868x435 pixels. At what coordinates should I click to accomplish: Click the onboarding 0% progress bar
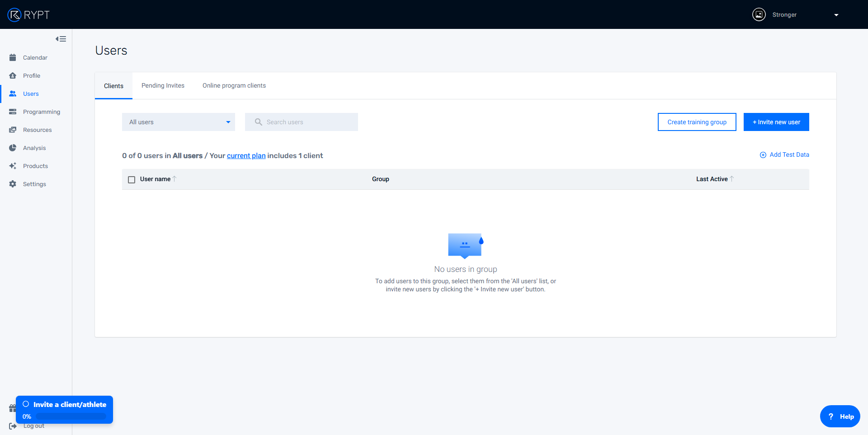pyautogui.click(x=71, y=416)
